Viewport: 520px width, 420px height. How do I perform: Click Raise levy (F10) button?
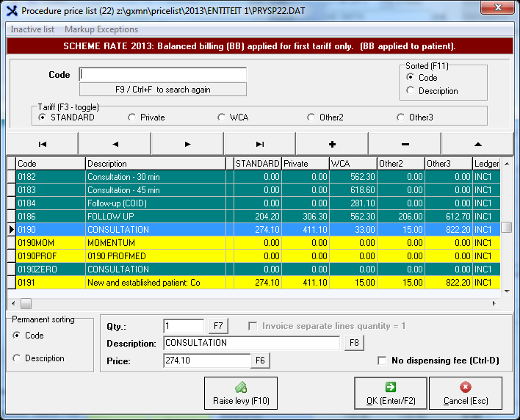click(x=241, y=394)
